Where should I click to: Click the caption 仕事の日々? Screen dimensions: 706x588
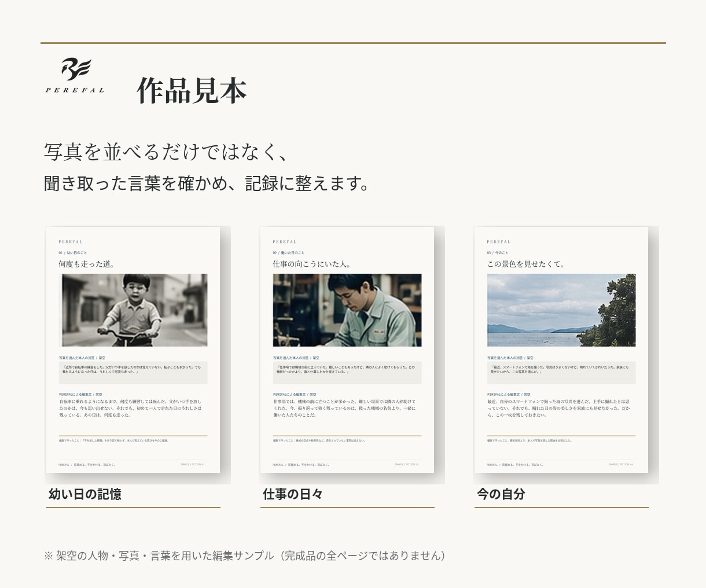point(293,494)
